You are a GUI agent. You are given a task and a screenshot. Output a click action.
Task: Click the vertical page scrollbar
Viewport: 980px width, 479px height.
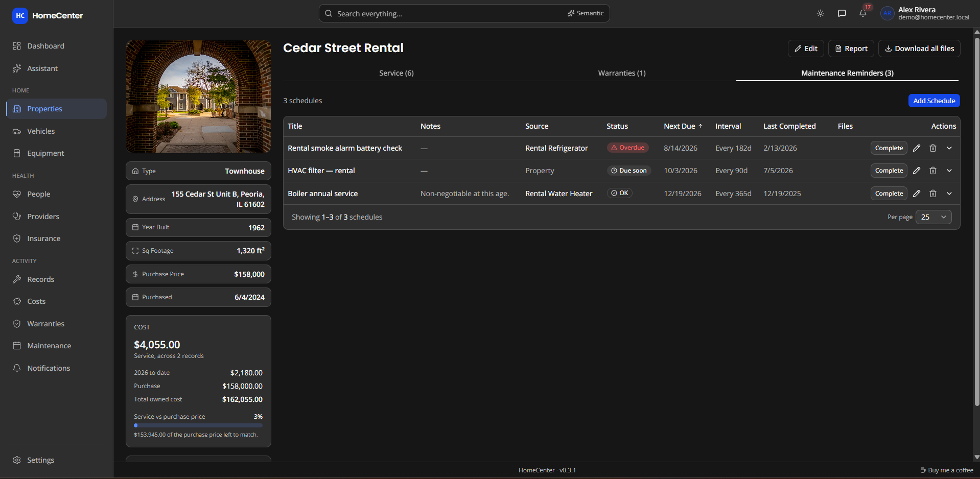point(977,222)
